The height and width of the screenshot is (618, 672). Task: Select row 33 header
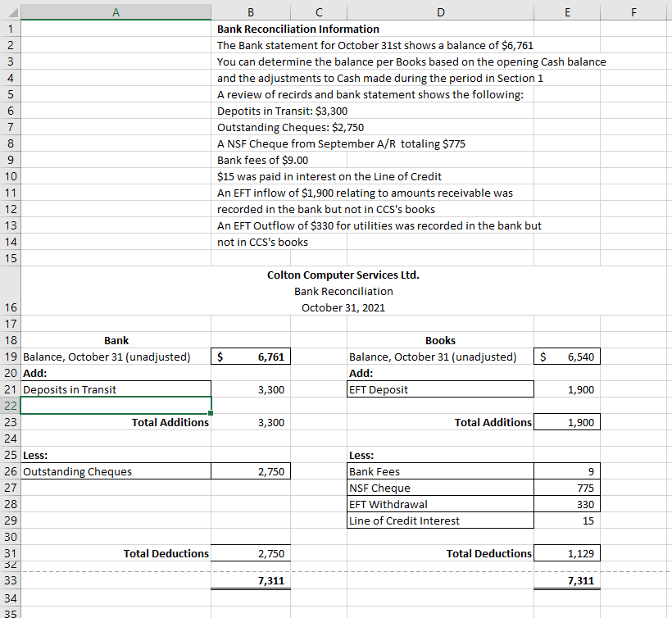coord(9,580)
